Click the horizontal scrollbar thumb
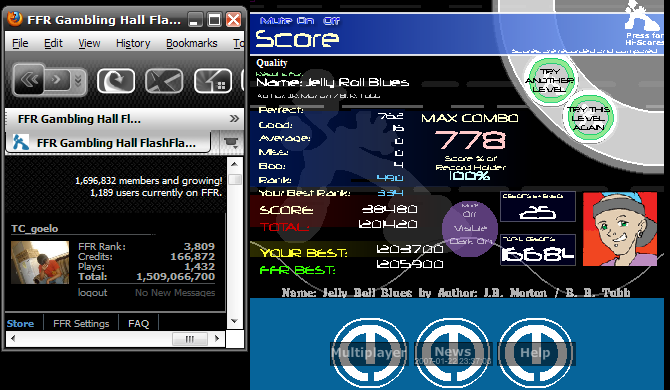The width and height of the screenshot is (670, 390). click(189, 339)
